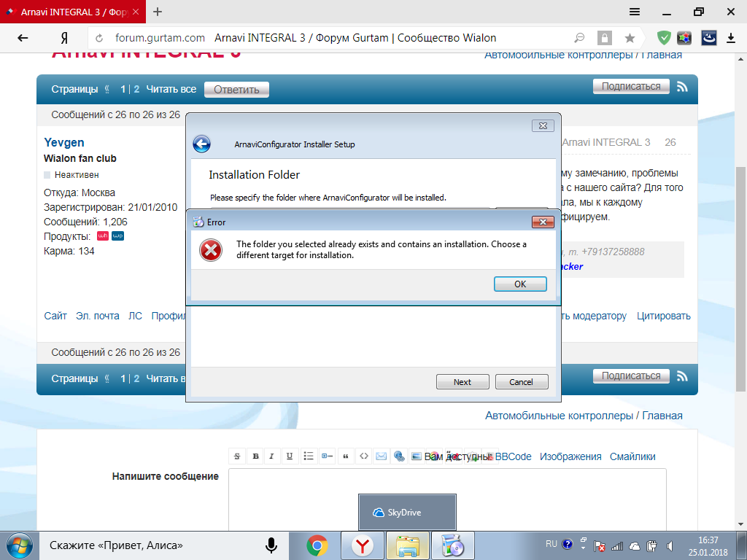Image resolution: width=747 pixels, height=560 pixels.
Task: Apply italic formatting in the message editor
Action: 271,456
